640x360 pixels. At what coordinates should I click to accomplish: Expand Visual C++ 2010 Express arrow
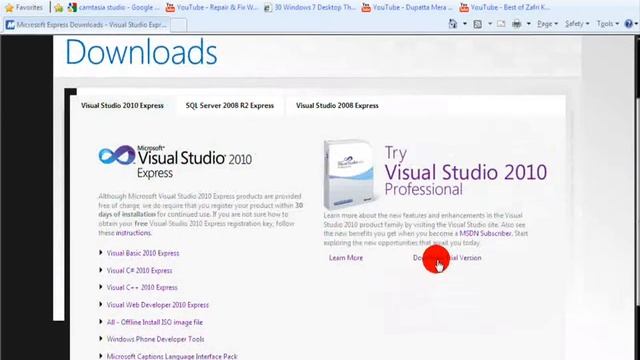pyautogui.click(x=100, y=287)
